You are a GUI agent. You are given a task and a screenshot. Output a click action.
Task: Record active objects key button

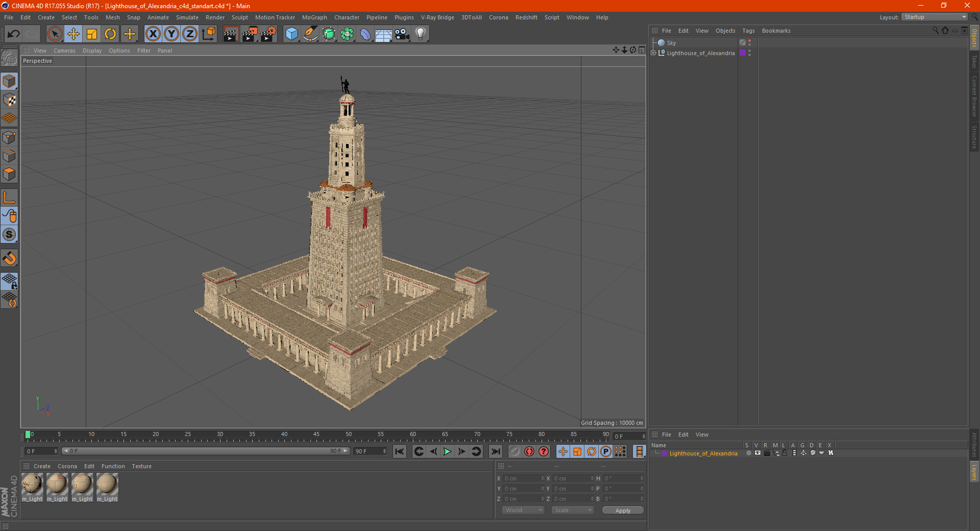click(515, 451)
